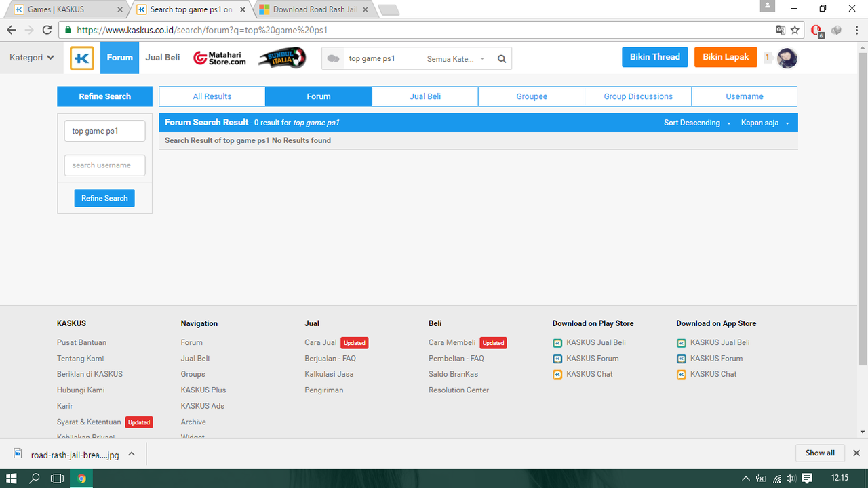Open the Semua Kategori dropdown
The width and height of the screenshot is (868, 488).
pos(456,59)
